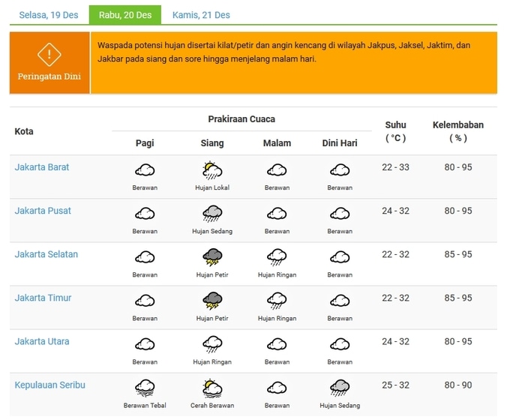Go to the Jakarta Selatan link

46,254
